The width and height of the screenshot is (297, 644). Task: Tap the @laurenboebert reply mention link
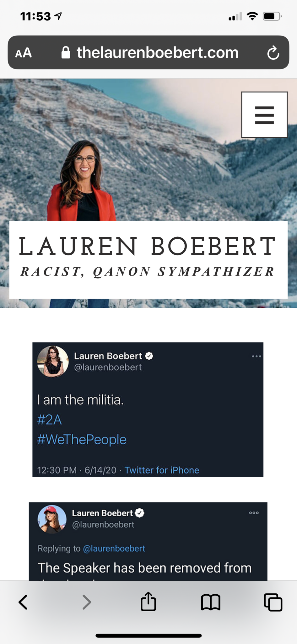pyautogui.click(x=114, y=548)
